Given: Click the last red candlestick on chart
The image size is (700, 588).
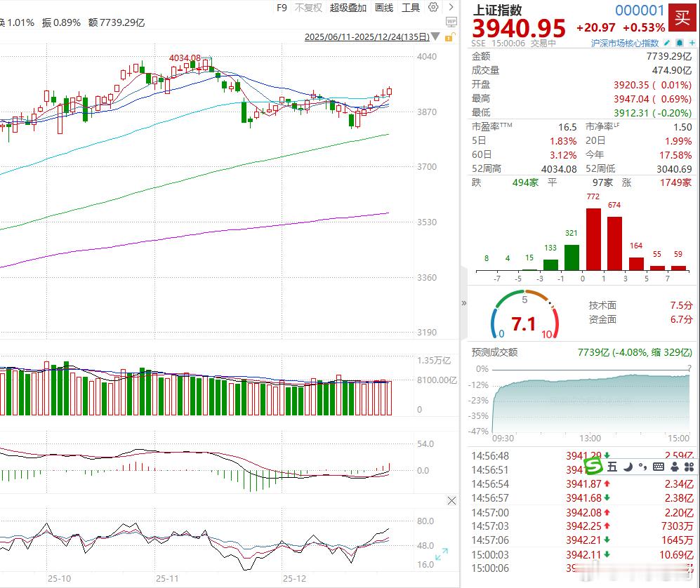Looking at the screenshot, I should coord(389,91).
